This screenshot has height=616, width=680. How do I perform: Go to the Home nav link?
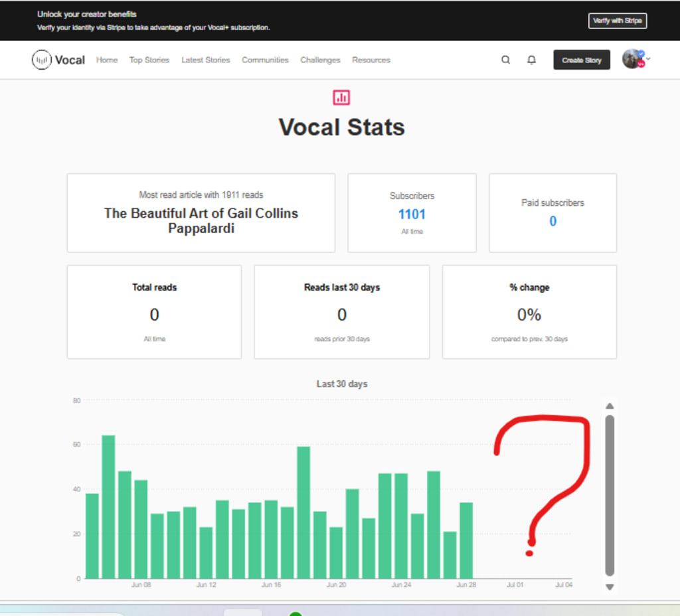[107, 60]
